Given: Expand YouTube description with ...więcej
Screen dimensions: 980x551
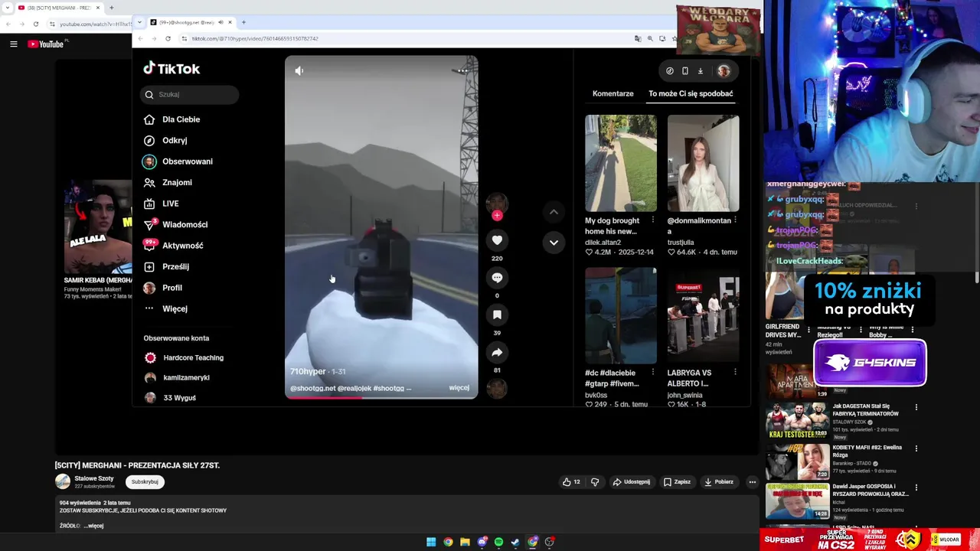Looking at the screenshot, I should pyautogui.click(x=93, y=526).
